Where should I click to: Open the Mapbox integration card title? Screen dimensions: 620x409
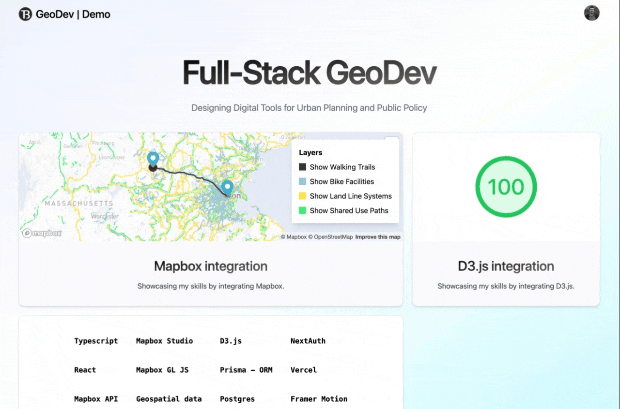click(x=211, y=266)
